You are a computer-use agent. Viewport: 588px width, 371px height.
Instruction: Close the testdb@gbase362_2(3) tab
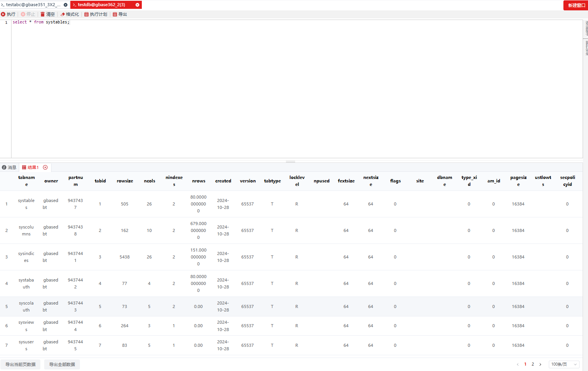137,5
